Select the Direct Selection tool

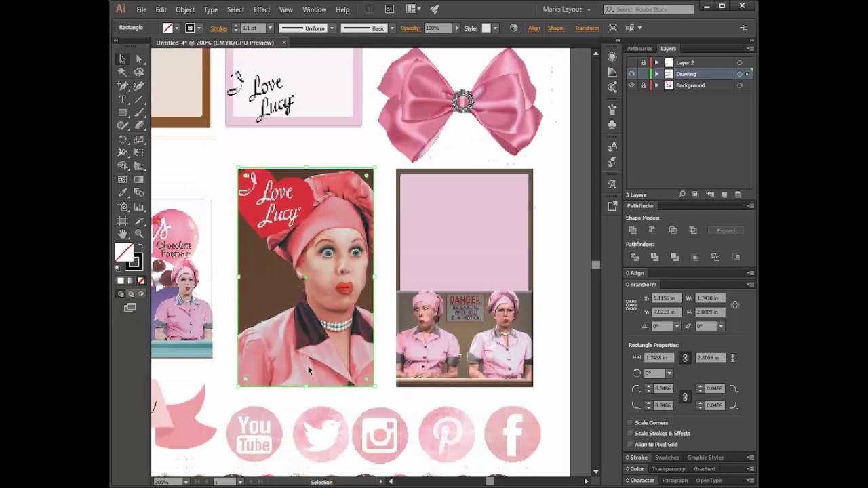pyautogui.click(x=139, y=59)
